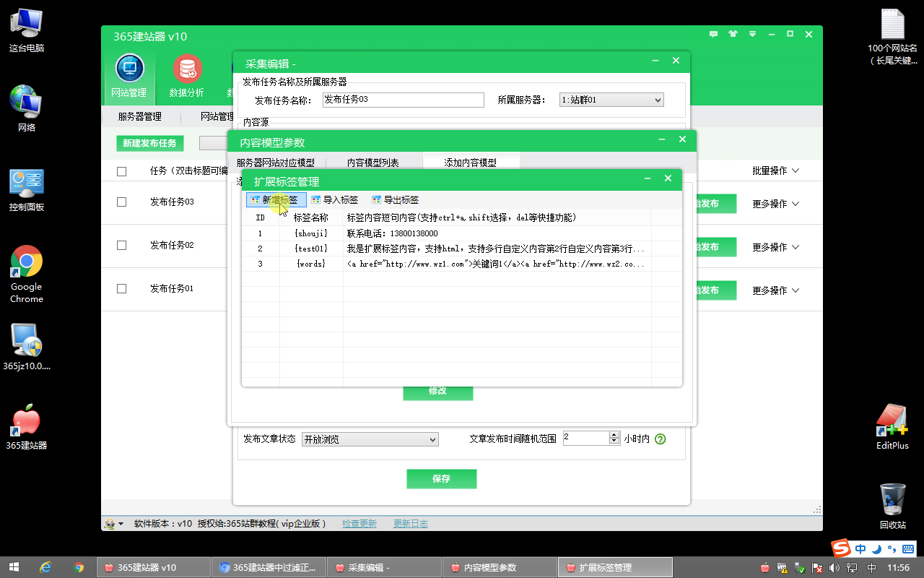Click the green help question-mark icon

pos(660,439)
